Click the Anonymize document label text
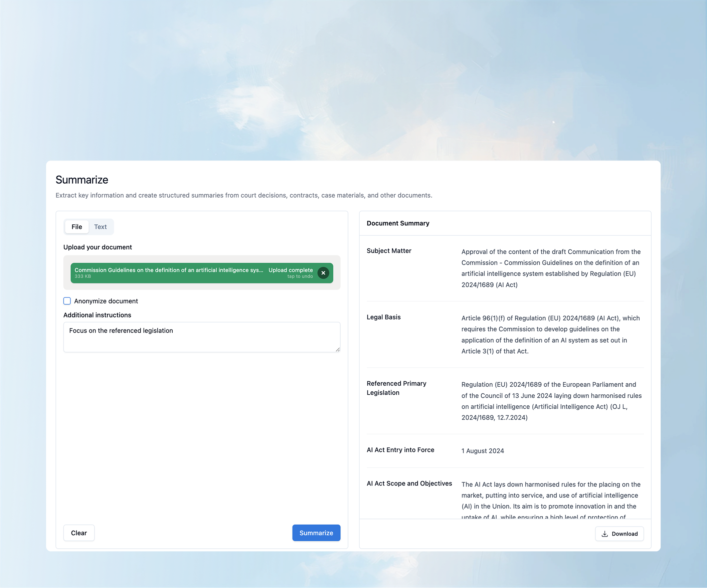707x588 pixels. click(x=106, y=301)
